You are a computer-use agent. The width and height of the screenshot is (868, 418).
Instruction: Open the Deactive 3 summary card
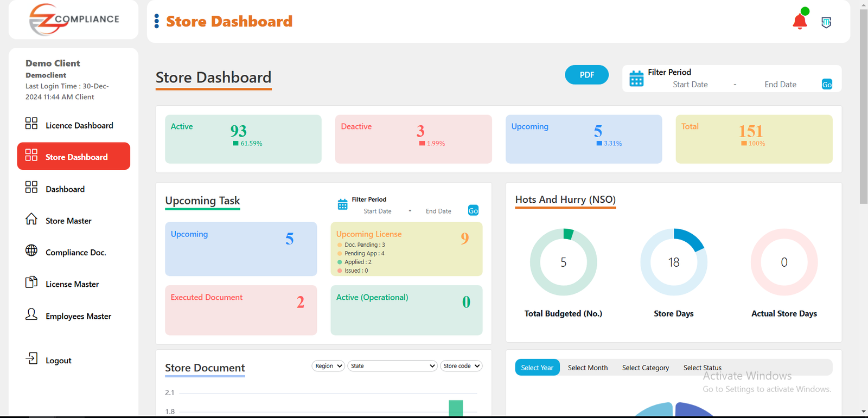413,139
